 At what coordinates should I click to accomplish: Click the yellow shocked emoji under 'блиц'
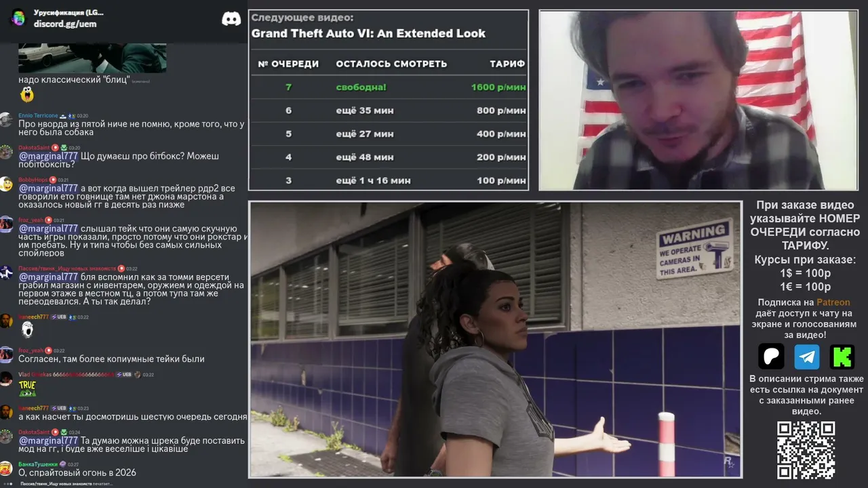point(27,95)
